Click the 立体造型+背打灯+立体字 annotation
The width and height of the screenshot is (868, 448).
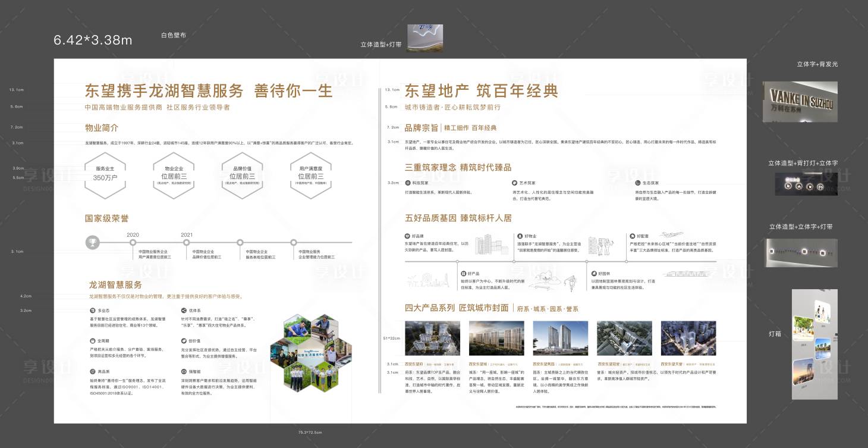803,163
